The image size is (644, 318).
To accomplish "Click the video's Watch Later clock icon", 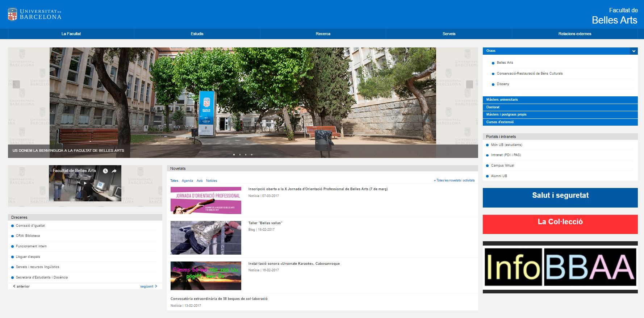I will coord(105,171).
